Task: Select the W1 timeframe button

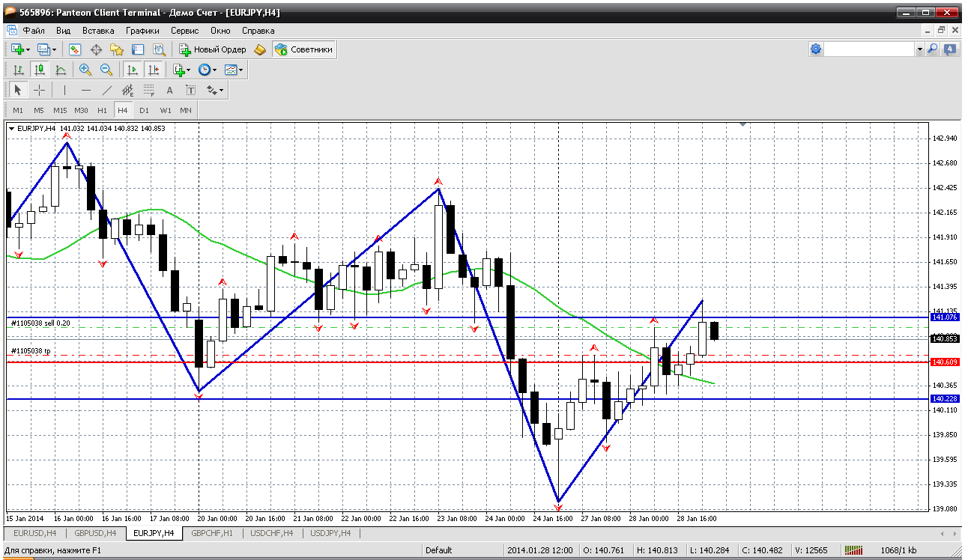Action: pyautogui.click(x=166, y=110)
